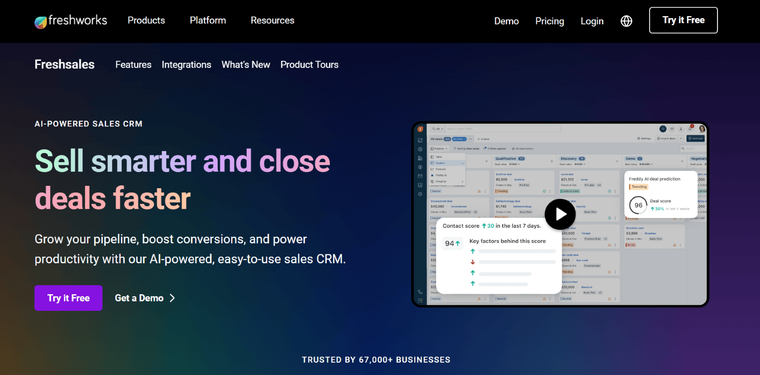This screenshot has width=760, height=375.
Task: Open the Products menu
Action: [x=146, y=20]
